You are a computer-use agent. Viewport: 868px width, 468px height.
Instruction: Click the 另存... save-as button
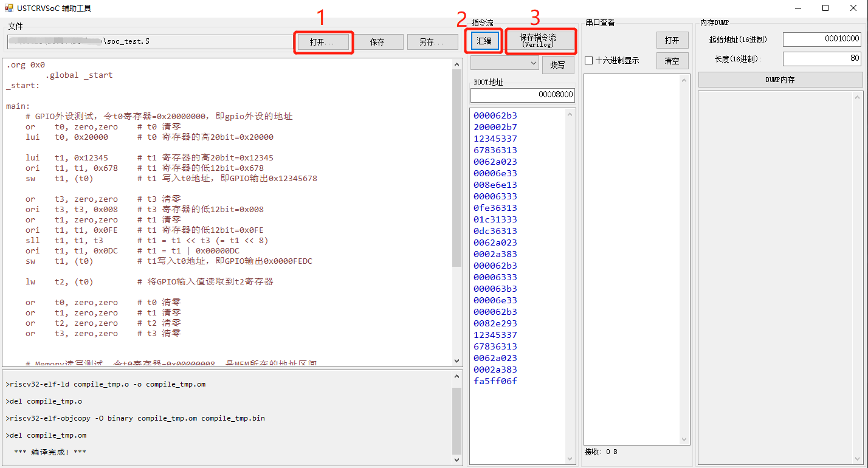(x=433, y=42)
